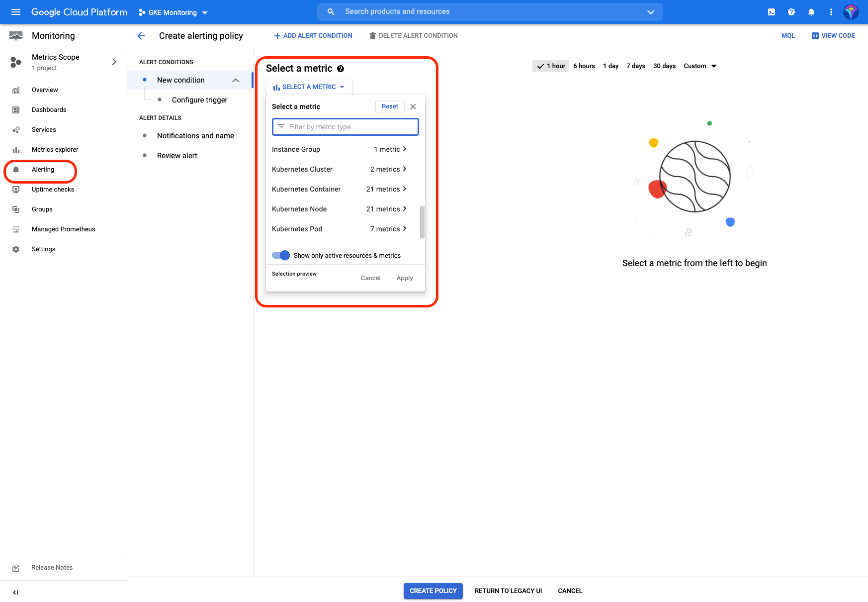The image size is (868, 602).
Task: Click DELETE ALERT CONDITION
Action: click(414, 36)
